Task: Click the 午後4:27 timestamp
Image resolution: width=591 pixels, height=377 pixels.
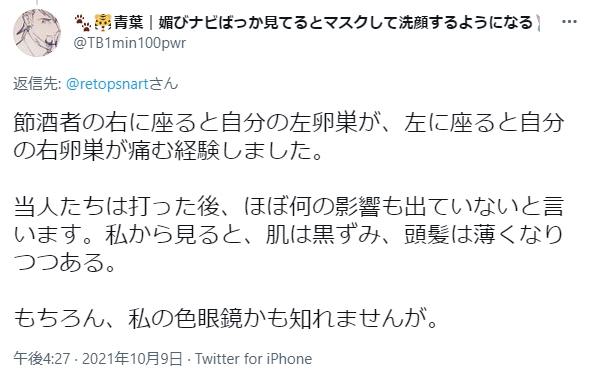Action: pyautogui.click(x=41, y=359)
